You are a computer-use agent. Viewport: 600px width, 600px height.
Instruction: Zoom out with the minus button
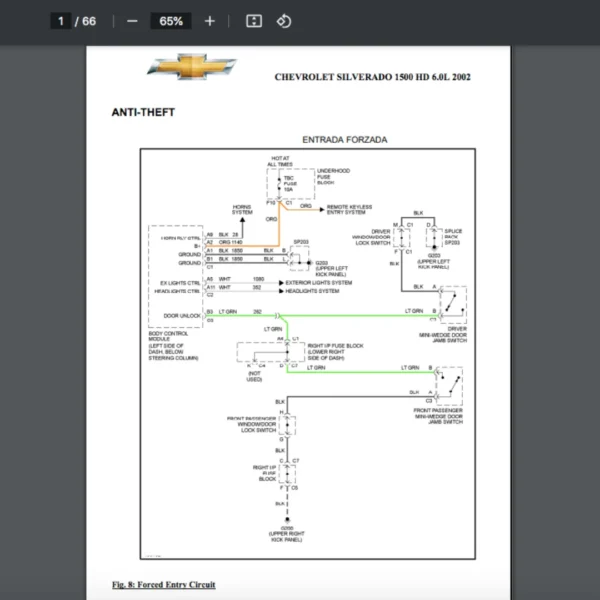(x=132, y=21)
